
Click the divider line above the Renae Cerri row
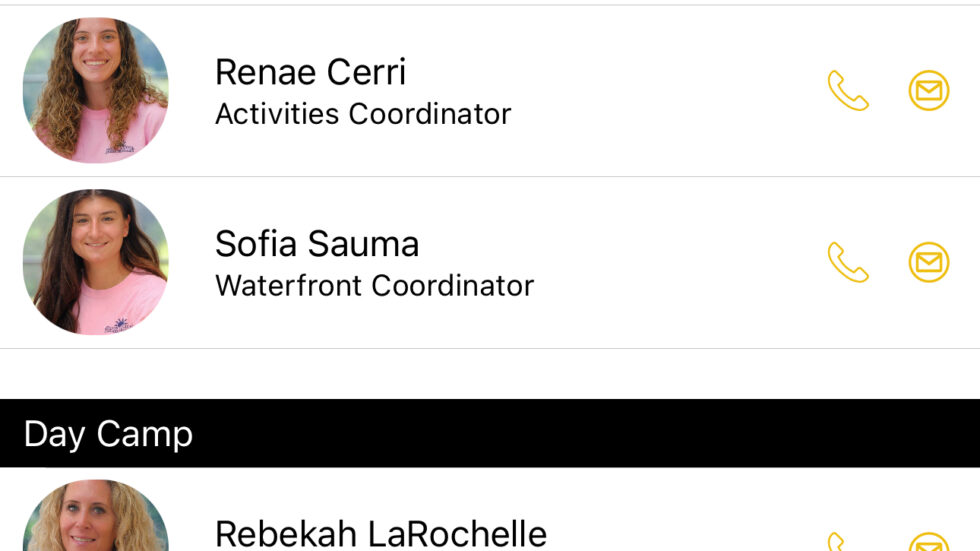(490, 5)
